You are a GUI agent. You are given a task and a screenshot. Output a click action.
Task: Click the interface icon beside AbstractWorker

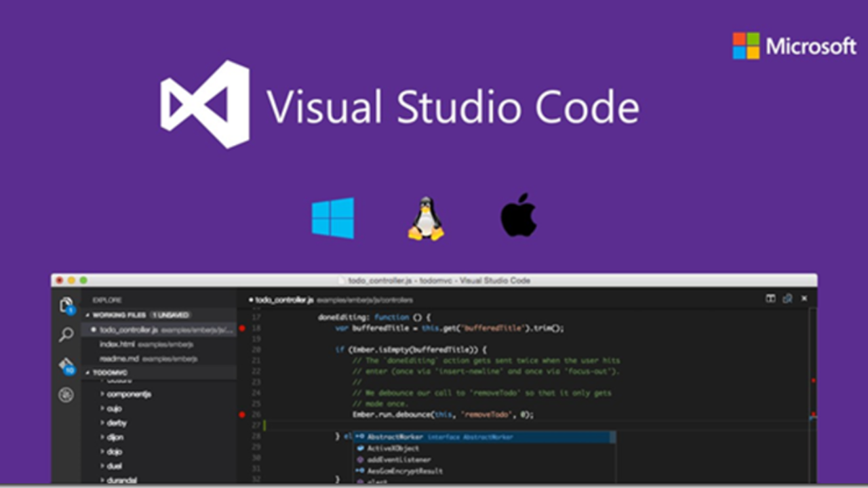pyautogui.click(x=360, y=437)
